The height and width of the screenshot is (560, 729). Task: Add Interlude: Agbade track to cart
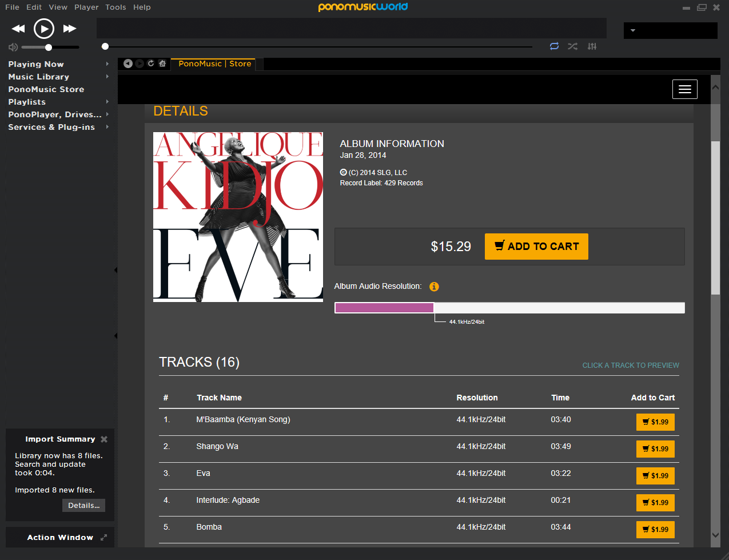coord(655,503)
